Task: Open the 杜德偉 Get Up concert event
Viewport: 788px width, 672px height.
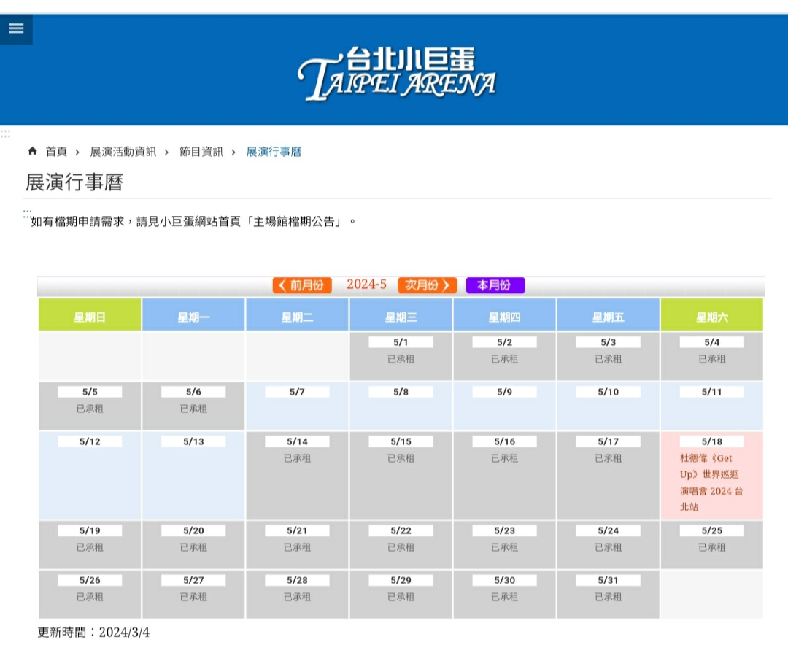Action: (x=707, y=482)
